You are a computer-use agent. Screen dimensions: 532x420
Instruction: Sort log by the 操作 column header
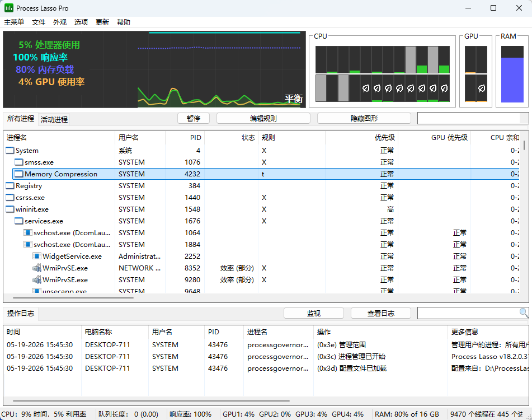(380, 332)
